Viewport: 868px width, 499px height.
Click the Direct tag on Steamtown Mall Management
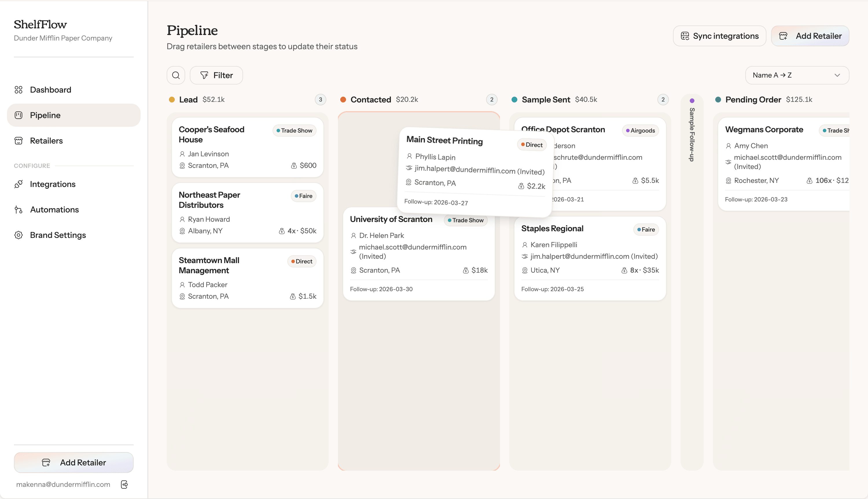coord(302,261)
